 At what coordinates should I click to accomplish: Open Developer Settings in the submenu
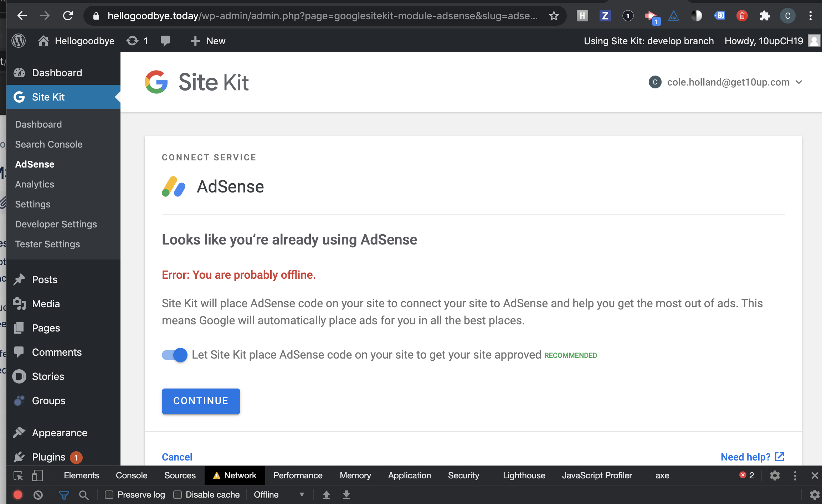tap(56, 224)
